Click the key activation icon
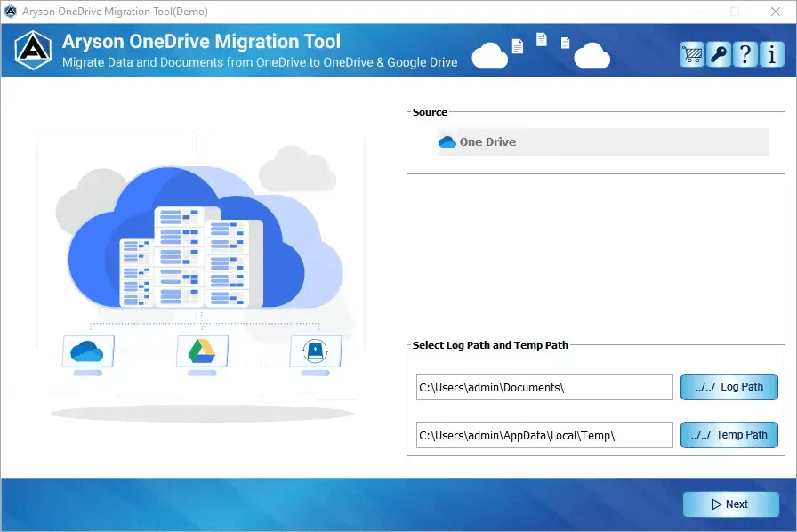 [719, 54]
